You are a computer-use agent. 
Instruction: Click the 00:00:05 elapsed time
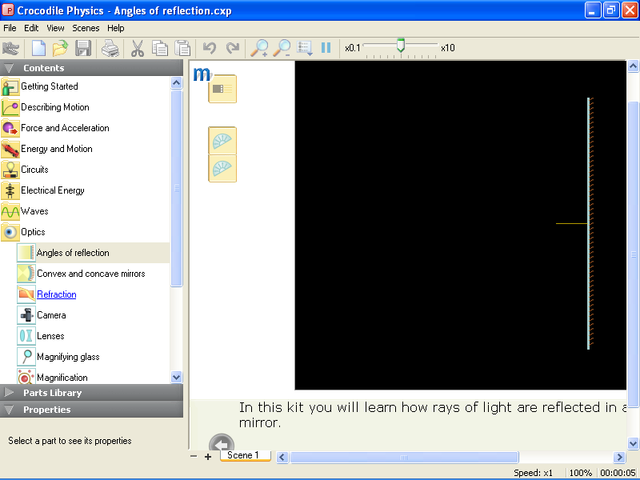618,473
